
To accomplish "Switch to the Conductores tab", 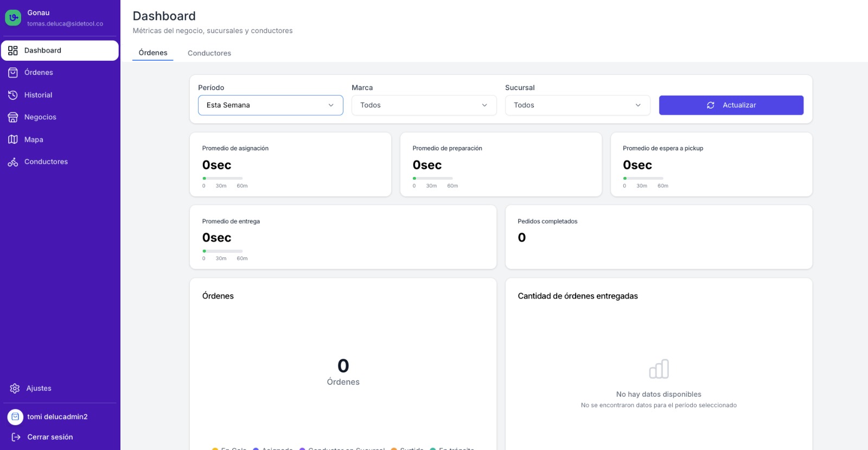I will click(x=209, y=53).
